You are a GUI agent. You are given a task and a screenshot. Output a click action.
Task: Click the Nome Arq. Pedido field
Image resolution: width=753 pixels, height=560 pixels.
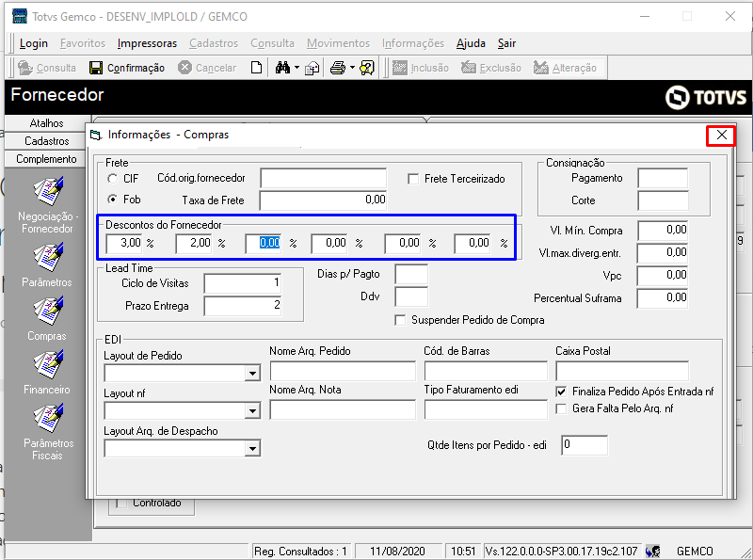tap(343, 371)
